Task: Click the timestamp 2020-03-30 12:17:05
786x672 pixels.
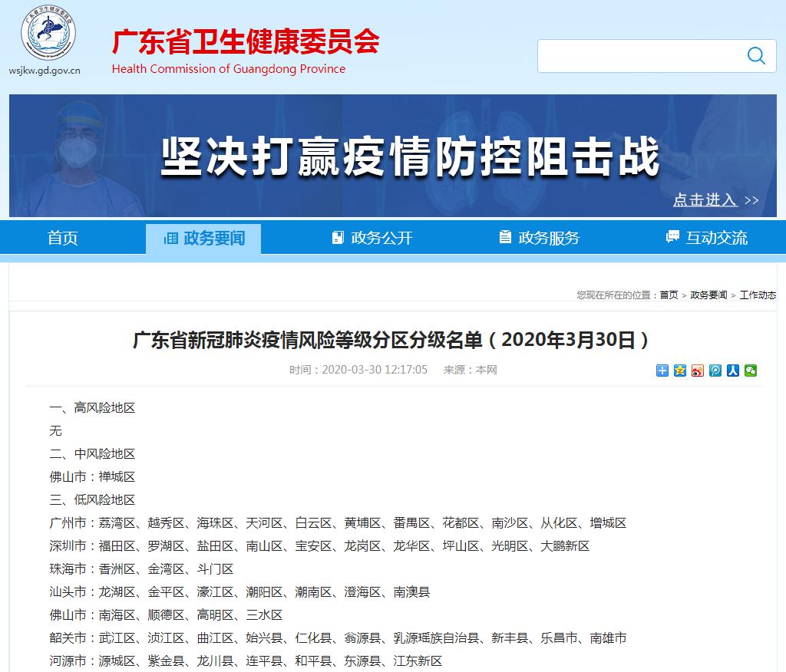Action: pyautogui.click(x=375, y=370)
